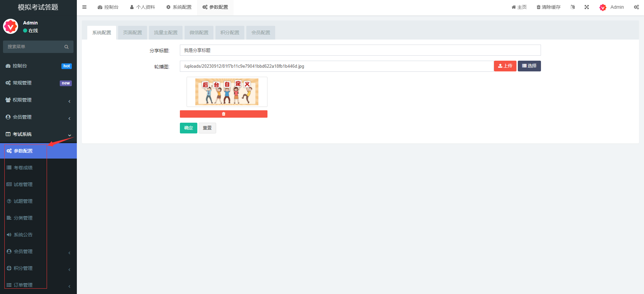The height and width of the screenshot is (294, 644).
Task: Click the 上传 upload button
Action: tap(505, 66)
